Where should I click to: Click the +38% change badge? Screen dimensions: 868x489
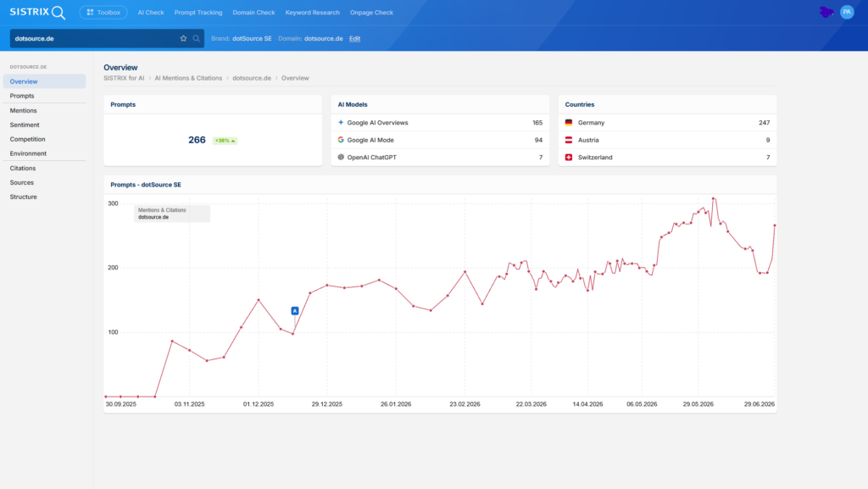coord(225,141)
